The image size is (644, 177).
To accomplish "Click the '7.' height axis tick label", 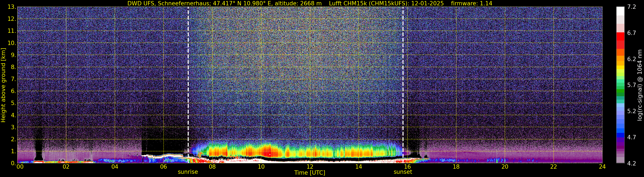I will (13, 79).
